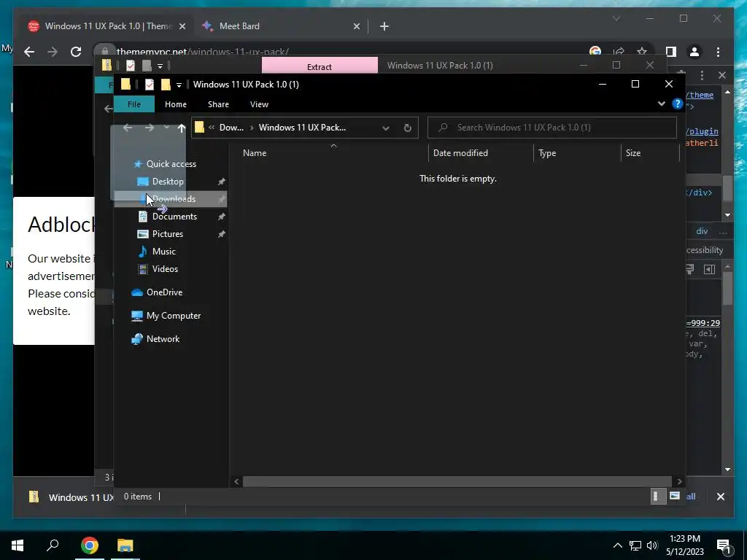Open My Computer in navigation pane
Viewport: 747px width, 560px height.
[x=174, y=316]
